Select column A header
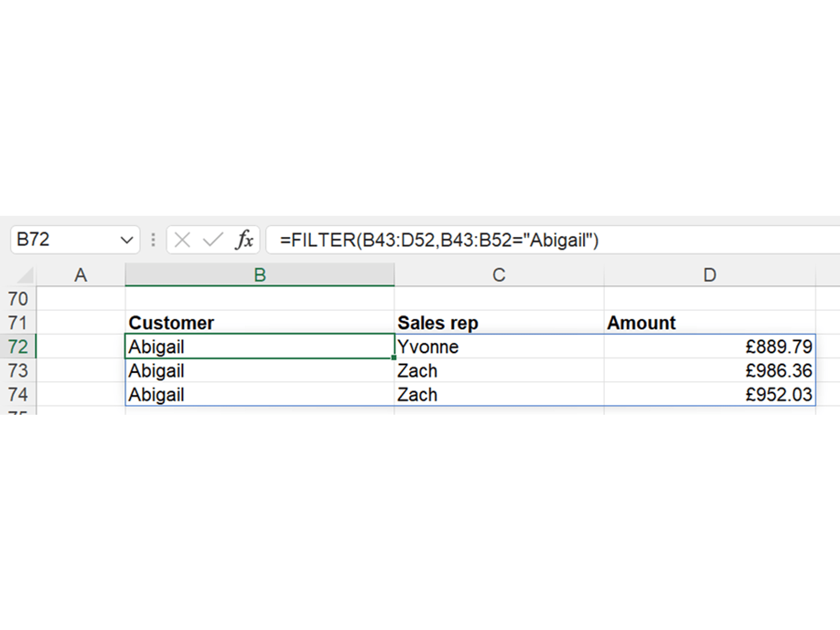Screen dimensions: 840x630 pyautogui.click(x=80, y=275)
